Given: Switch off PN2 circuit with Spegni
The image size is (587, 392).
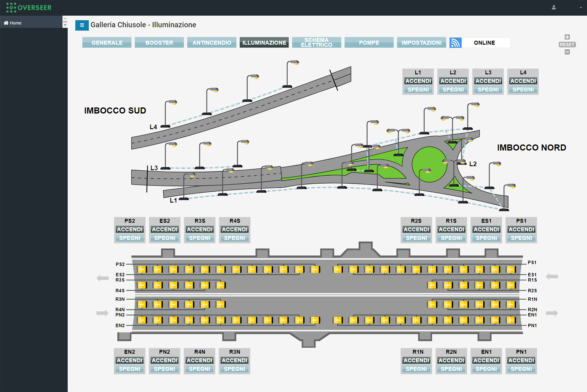Looking at the screenshot, I should point(164,369).
